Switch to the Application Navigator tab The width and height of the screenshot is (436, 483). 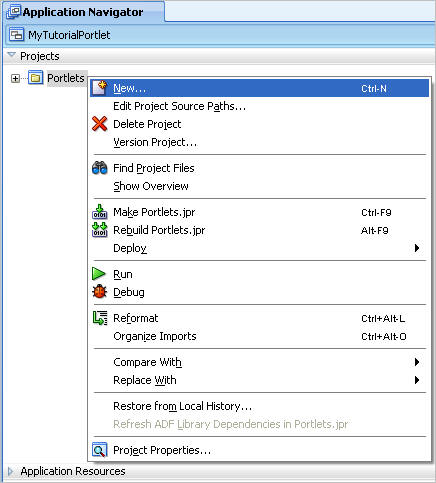pos(83,12)
